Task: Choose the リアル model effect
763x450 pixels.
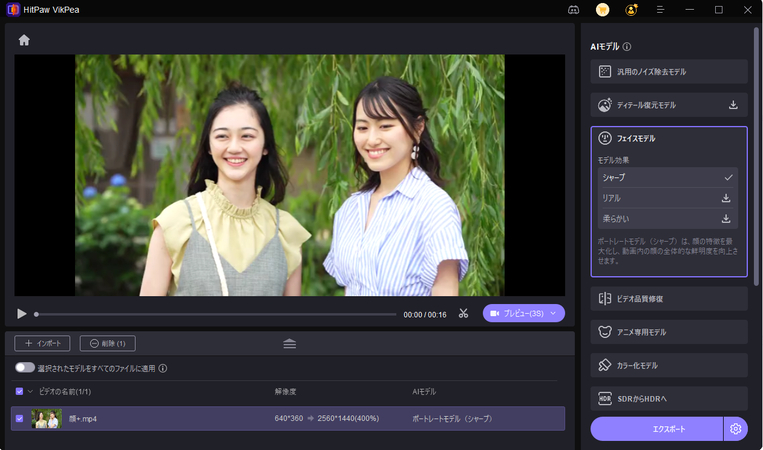Action: [667, 198]
